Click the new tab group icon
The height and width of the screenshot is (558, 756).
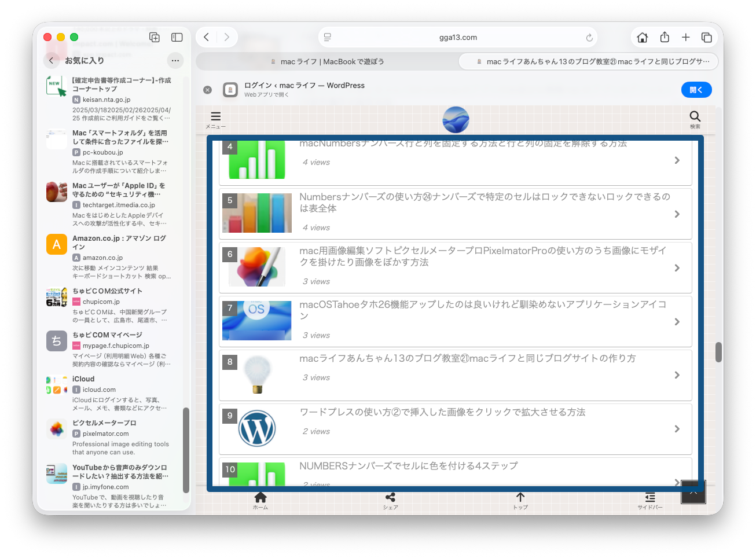coord(155,38)
